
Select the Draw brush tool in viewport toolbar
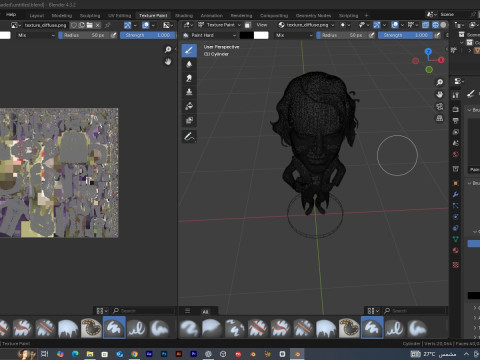[189, 50]
